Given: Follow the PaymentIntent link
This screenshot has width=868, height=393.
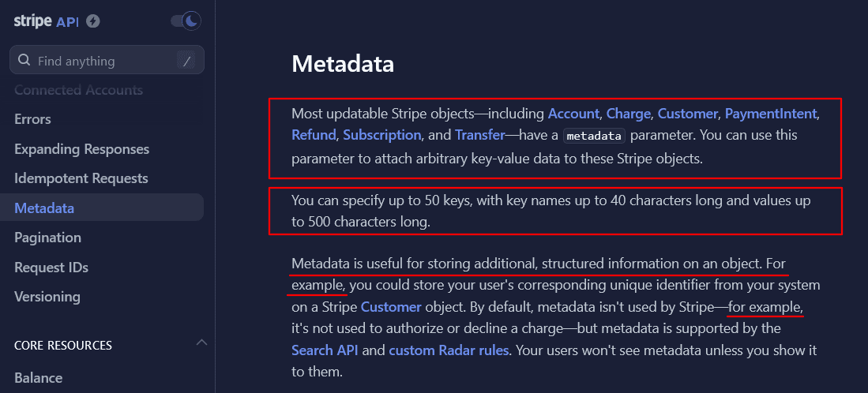Looking at the screenshot, I should [772, 113].
